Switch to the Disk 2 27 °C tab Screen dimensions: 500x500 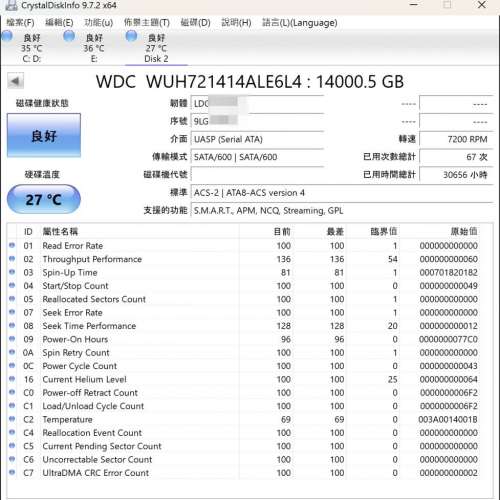[156, 48]
